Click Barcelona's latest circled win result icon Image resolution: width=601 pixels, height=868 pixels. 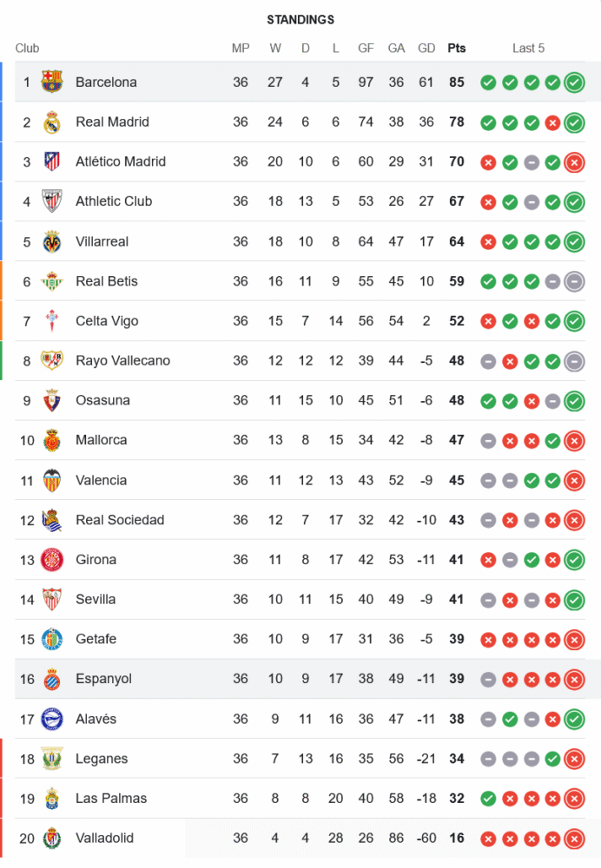[x=573, y=82]
